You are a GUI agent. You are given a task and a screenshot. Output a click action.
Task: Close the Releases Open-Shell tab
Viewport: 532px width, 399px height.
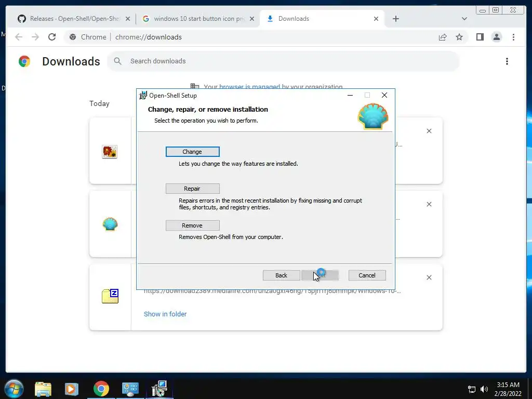coord(128,19)
